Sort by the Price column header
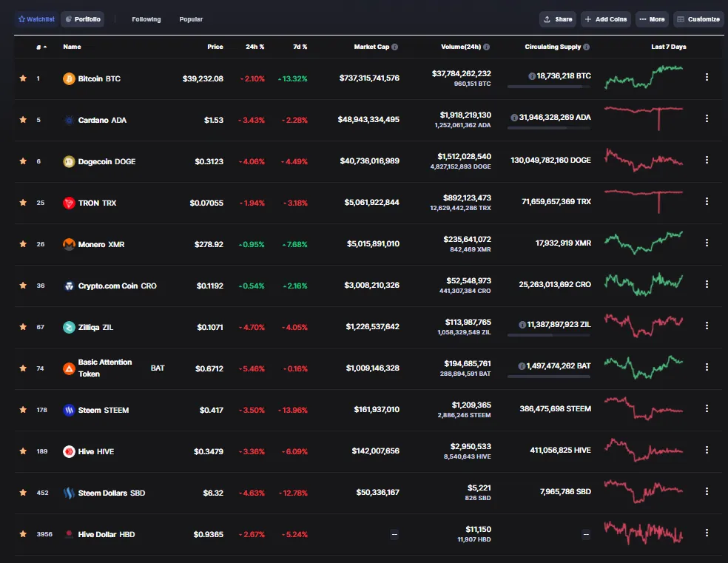Viewport: 728px width, 563px height. [x=215, y=47]
